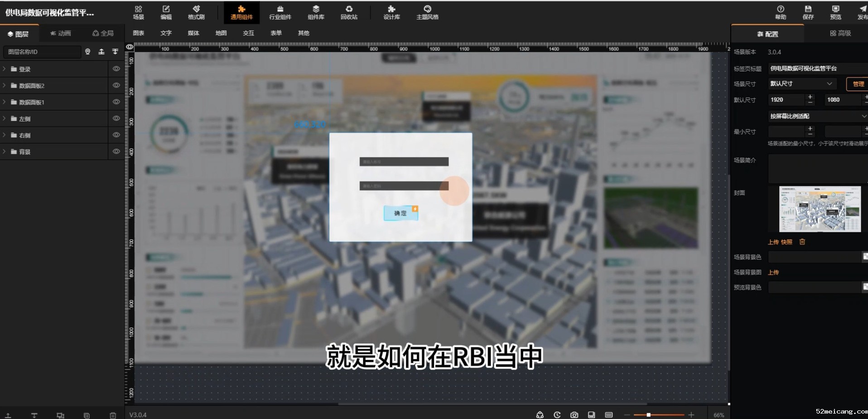Open the 按屏幕比例适配 dropdown
The width and height of the screenshot is (868, 419).
pyautogui.click(x=817, y=116)
